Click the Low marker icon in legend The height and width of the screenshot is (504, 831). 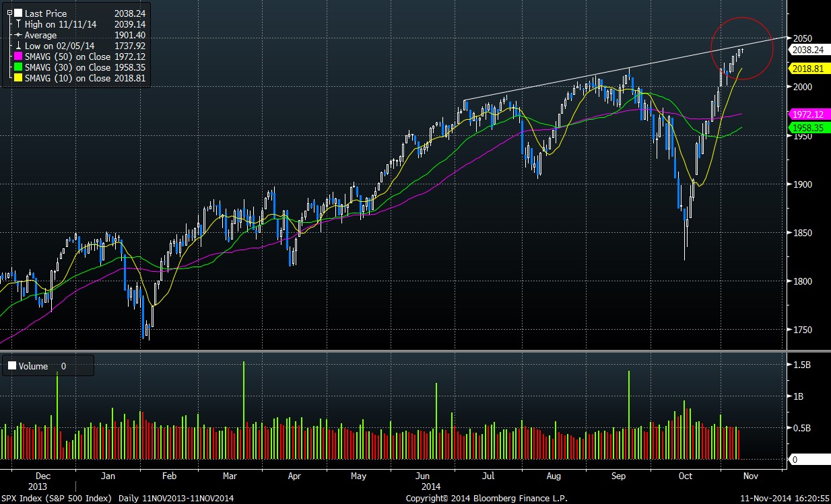[18, 45]
